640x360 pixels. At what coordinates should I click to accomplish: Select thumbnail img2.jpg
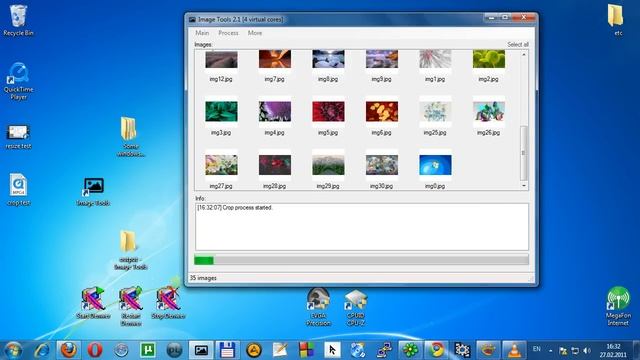489,65
